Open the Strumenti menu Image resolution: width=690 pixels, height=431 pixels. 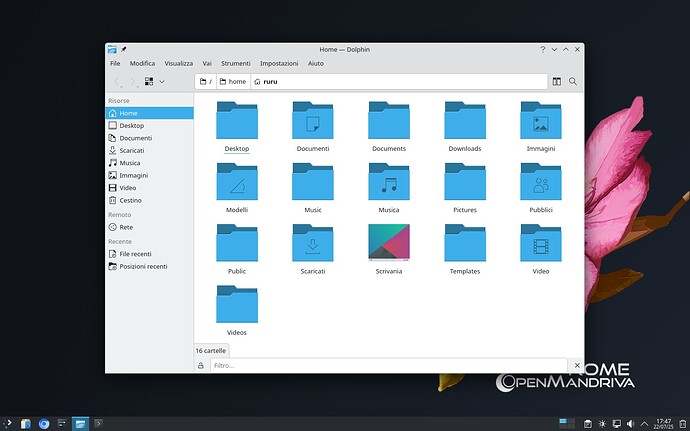pos(236,63)
